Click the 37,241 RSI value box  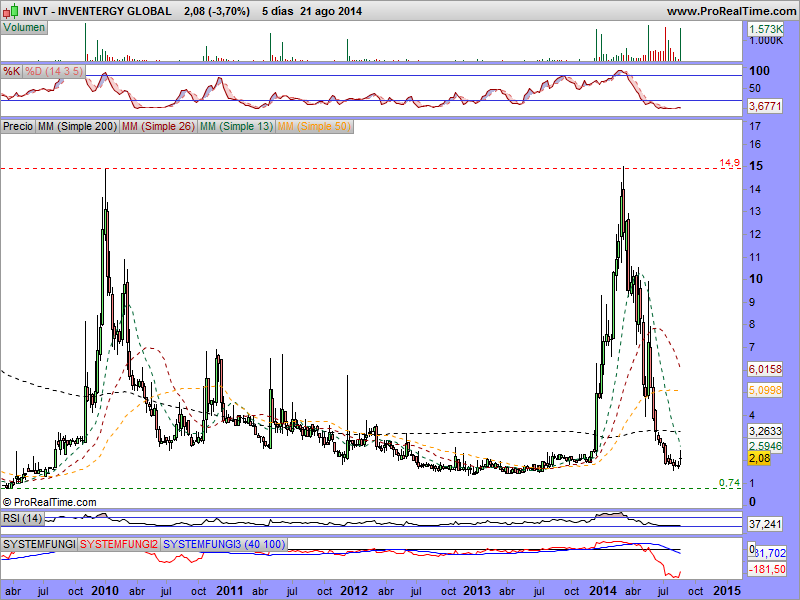pos(765,524)
